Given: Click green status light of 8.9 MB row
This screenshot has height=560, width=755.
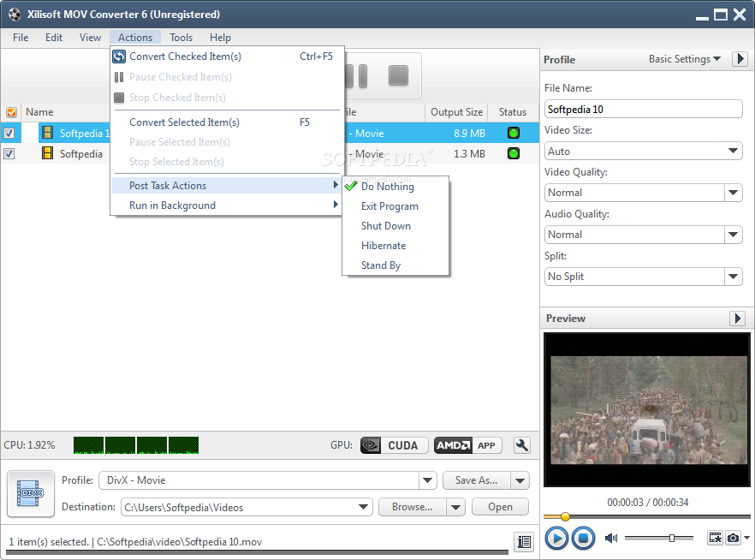Looking at the screenshot, I should pos(514,133).
